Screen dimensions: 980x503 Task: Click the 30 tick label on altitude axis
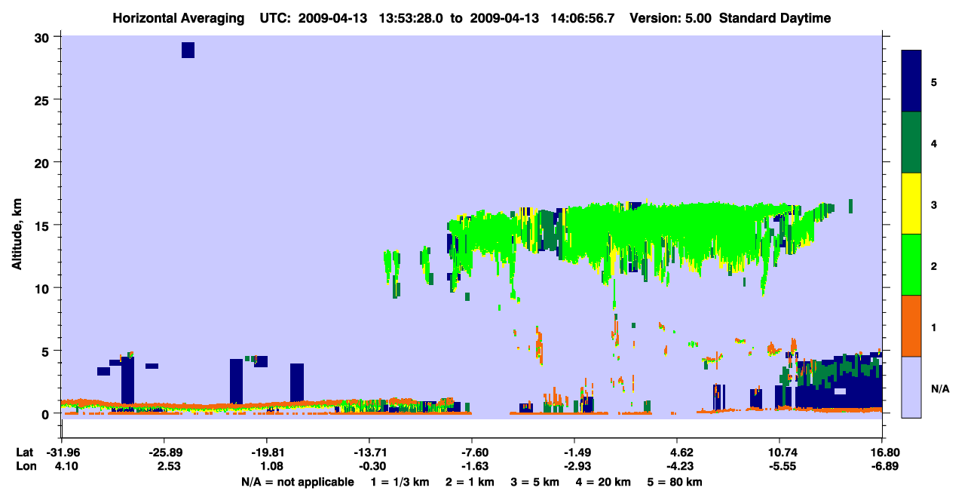[x=42, y=37]
